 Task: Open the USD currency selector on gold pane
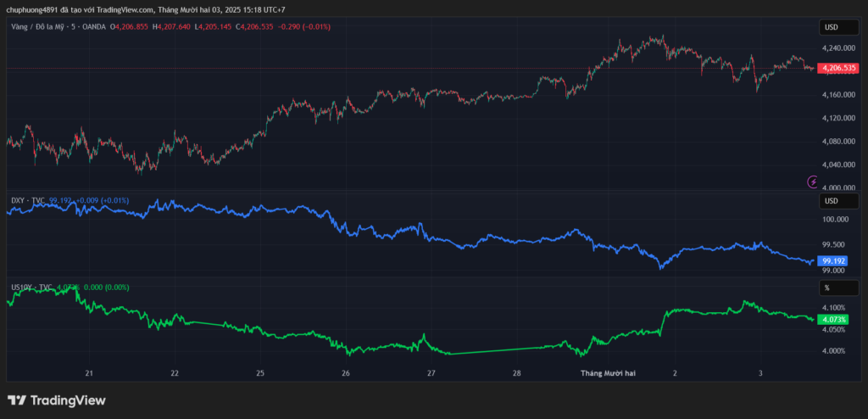(831, 27)
